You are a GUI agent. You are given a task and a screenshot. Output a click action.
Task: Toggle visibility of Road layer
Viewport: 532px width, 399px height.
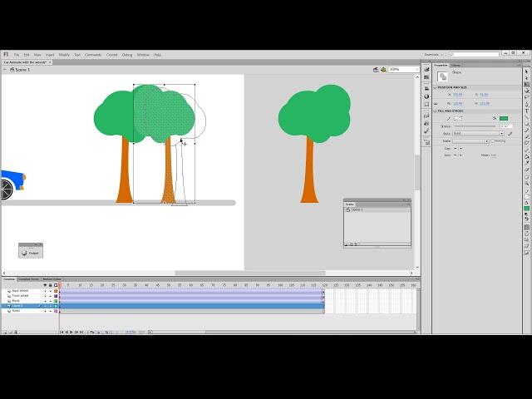pyautogui.click(x=45, y=311)
